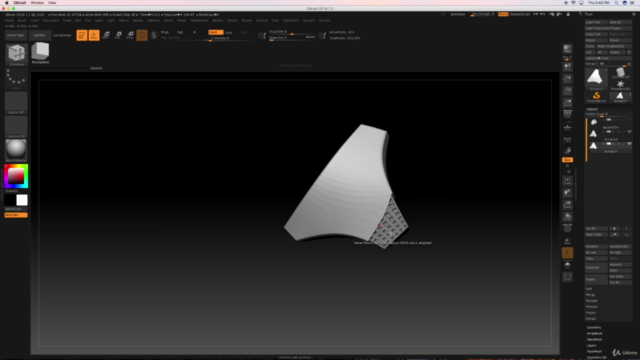Open the Texture Off slot
The width and height of the screenshot is (640, 360).
(16, 127)
